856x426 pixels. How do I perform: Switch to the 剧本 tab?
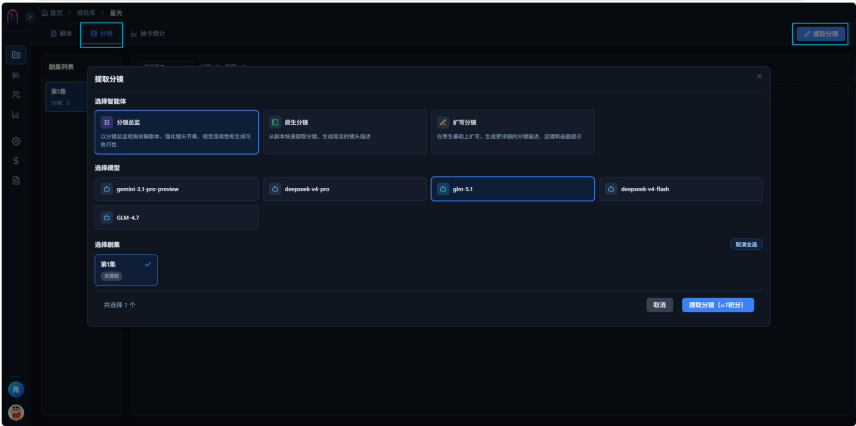[61, 34]
